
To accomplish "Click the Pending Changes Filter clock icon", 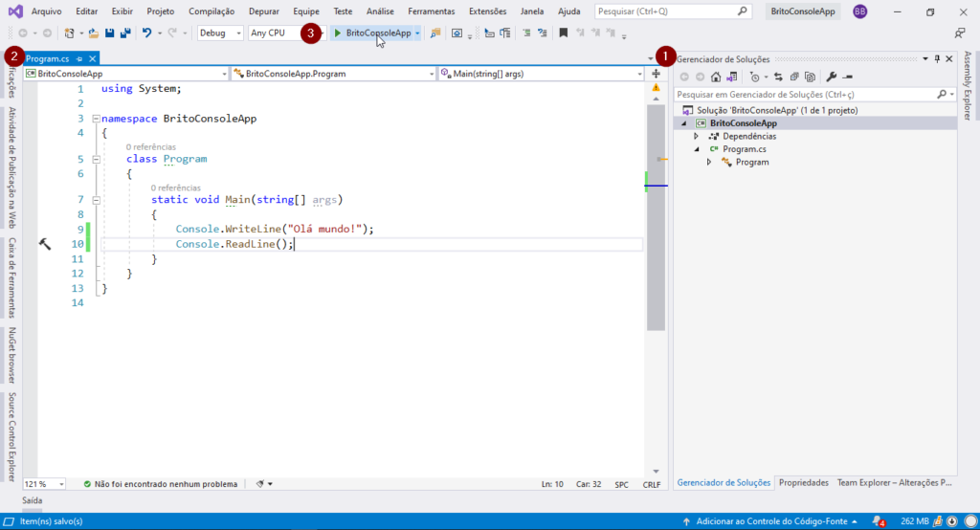I will click(x=755, y=77).
